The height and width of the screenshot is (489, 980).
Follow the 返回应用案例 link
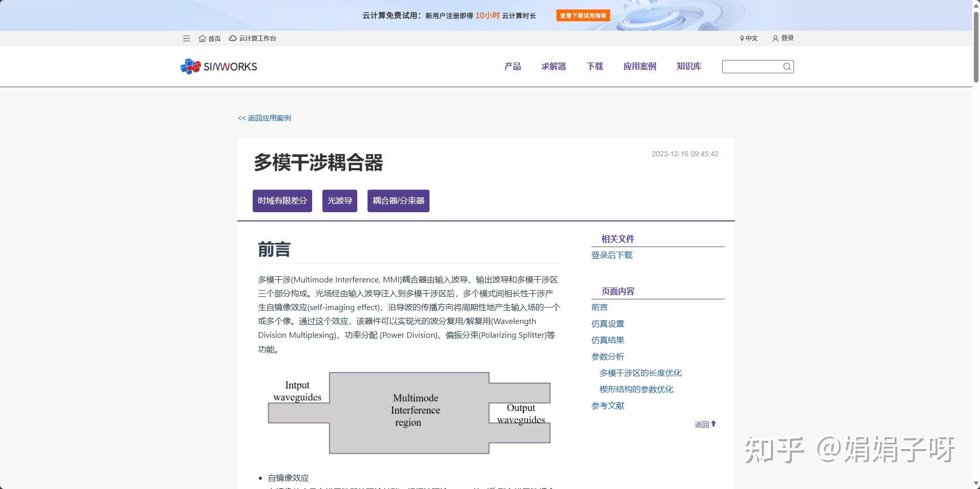tap(264, 118)
